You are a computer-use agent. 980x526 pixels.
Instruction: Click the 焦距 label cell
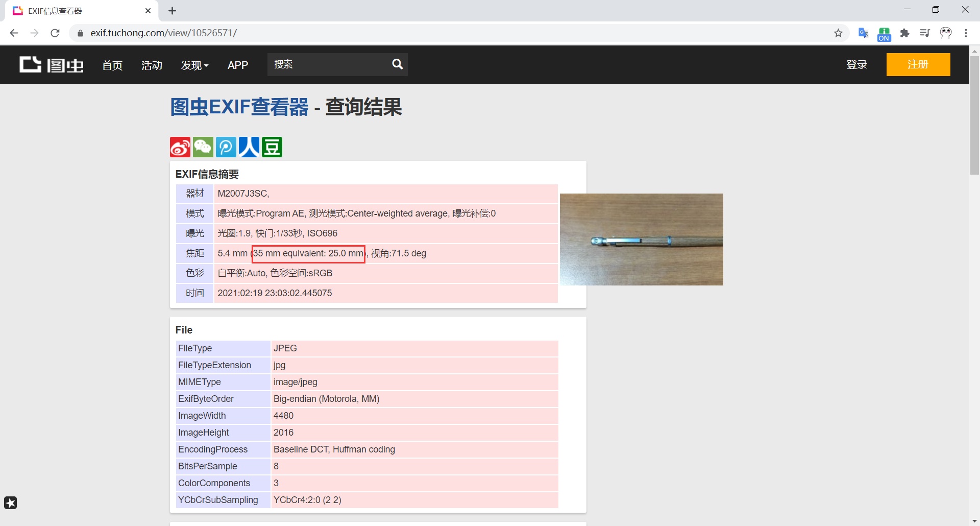pyautogui.click(x=194, y=253)
